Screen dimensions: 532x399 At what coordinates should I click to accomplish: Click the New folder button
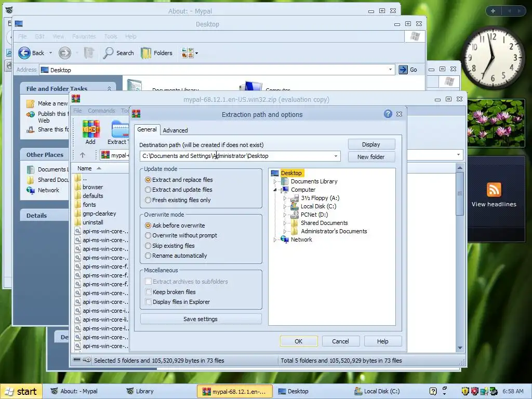pyautogui.click(x=371, y=157)
